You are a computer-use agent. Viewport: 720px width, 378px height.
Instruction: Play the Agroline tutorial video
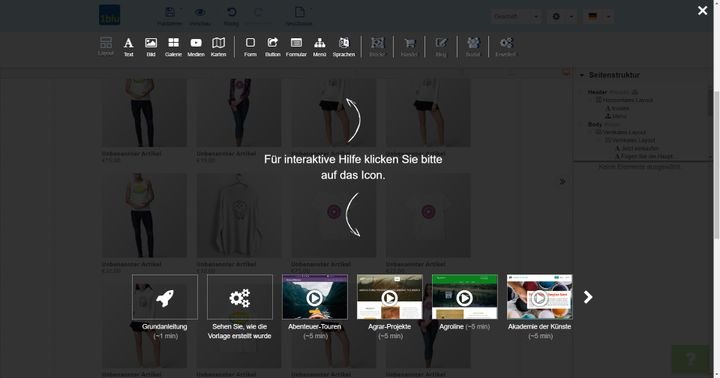[x=464, y=297]
